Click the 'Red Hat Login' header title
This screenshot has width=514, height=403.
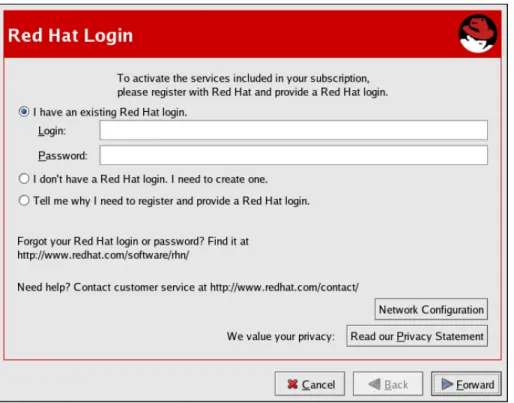click(70, 36)
